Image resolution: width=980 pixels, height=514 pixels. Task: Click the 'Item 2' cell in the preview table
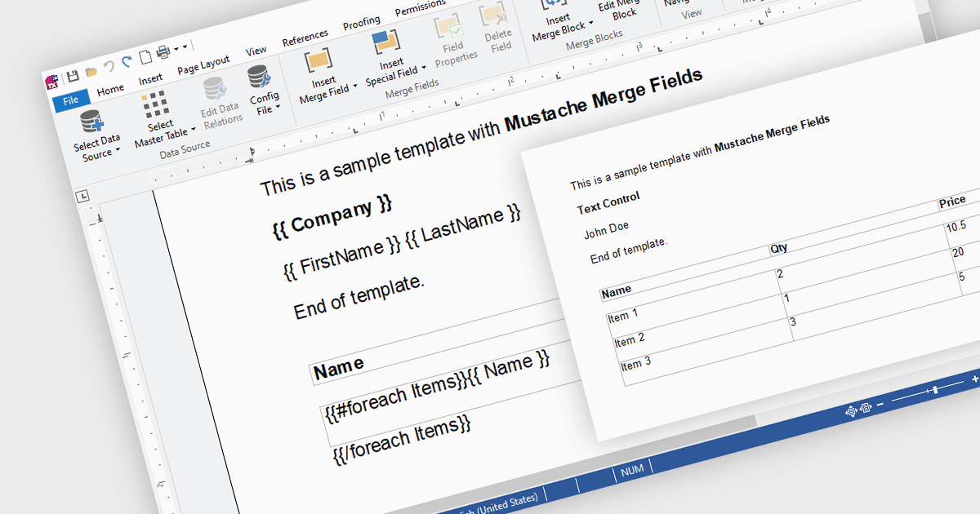coord(630,340)
